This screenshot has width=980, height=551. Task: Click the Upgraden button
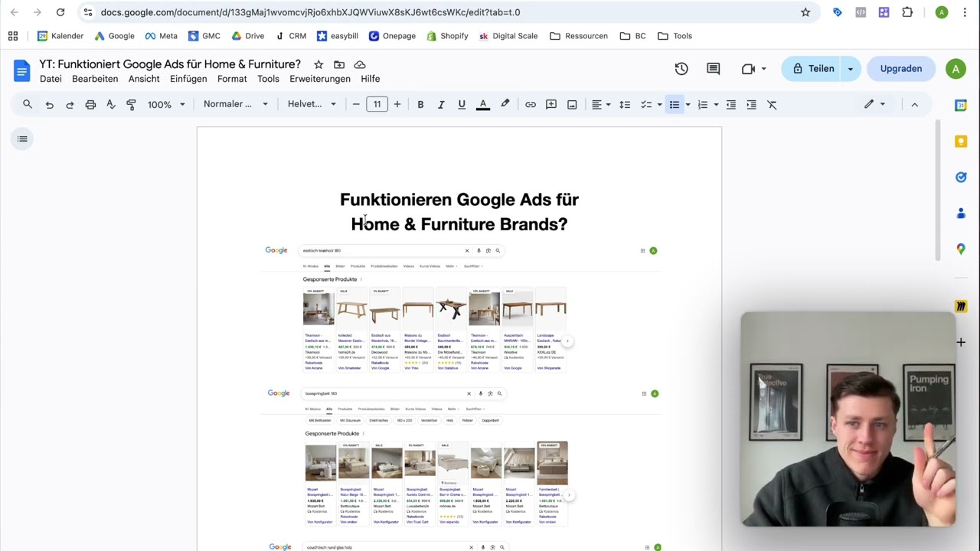[x=901, y=69]
